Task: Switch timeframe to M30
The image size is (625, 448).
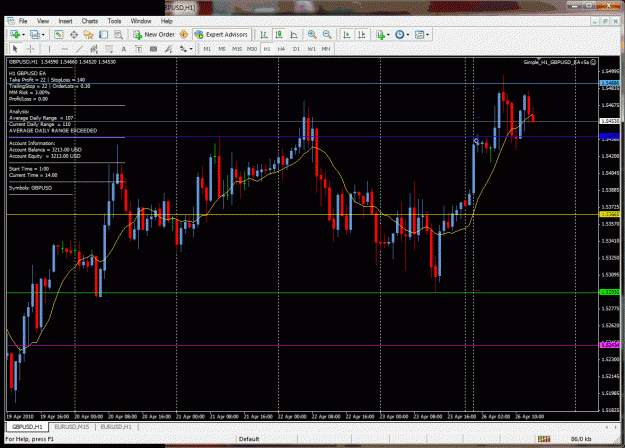Action: point(252,49)
